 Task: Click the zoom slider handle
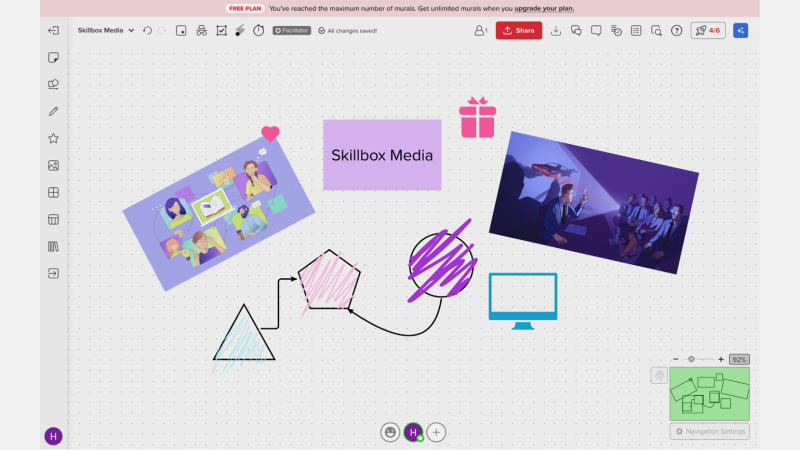click(x=691, y=359)
